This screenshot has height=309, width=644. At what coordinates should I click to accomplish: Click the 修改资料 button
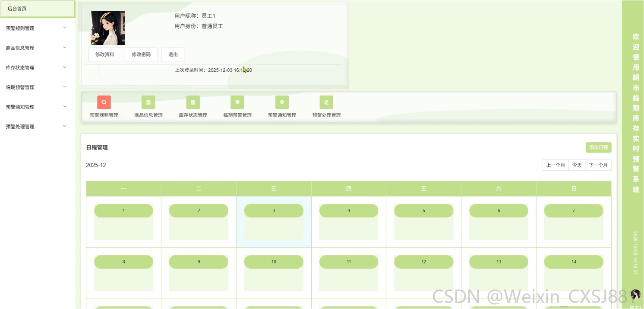pos(105,54)
